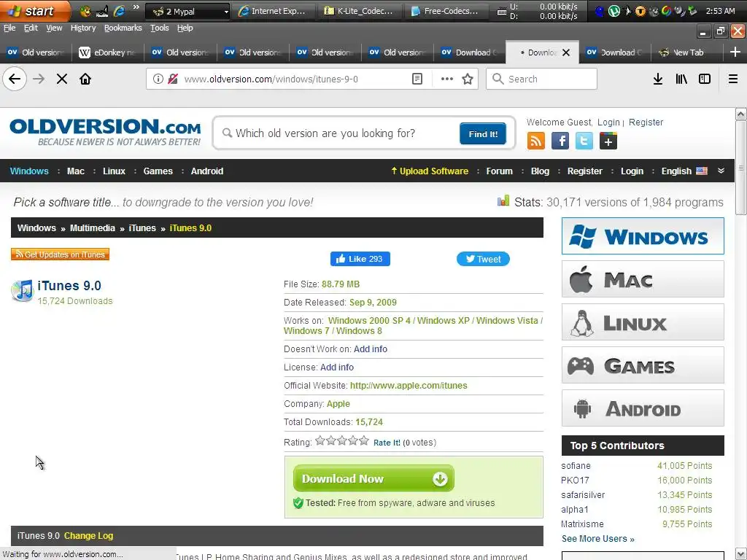747x560 pixels.
Task: Focus the browser Search box
Action: [x=542, y=79]
